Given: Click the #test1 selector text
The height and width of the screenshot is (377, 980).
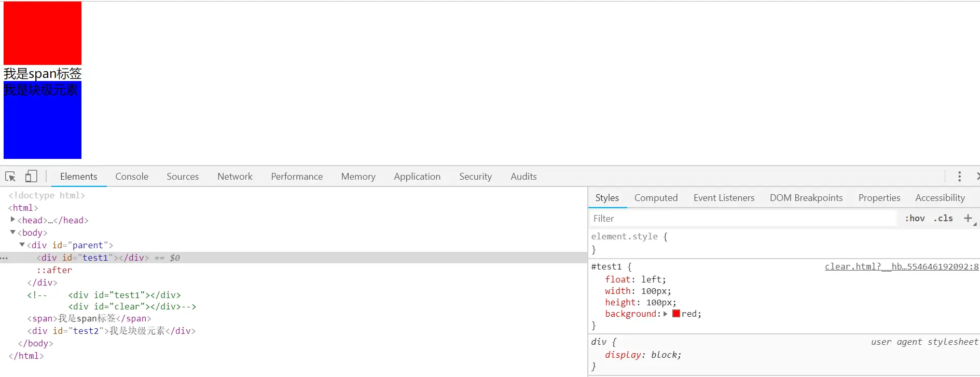Looking at the screenshot, I should coord(606,266).
